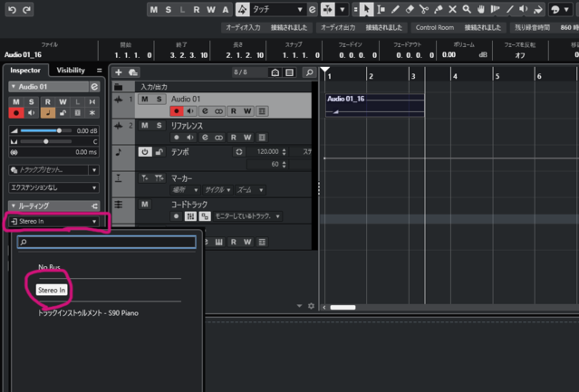Select the Object Selection arrow tool
The image size is (579, 392).
coord(366,10)
